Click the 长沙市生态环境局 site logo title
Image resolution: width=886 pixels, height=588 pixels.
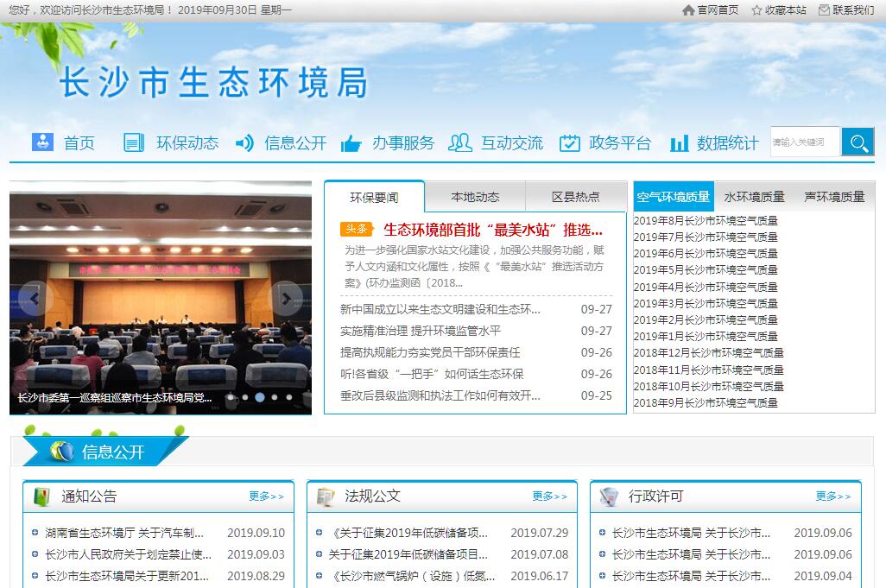click(214, 83)
